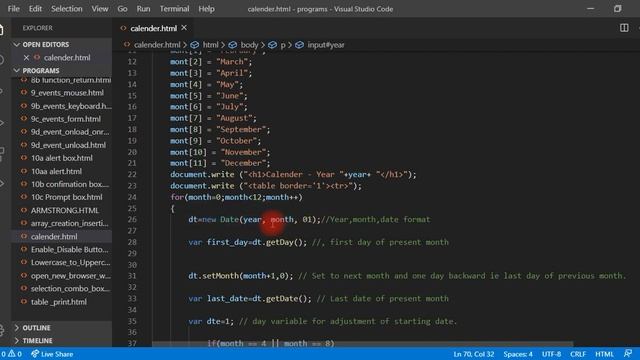640x360 pixels.
Task: Change indentation via Spaces: 4
Action: 518,354
